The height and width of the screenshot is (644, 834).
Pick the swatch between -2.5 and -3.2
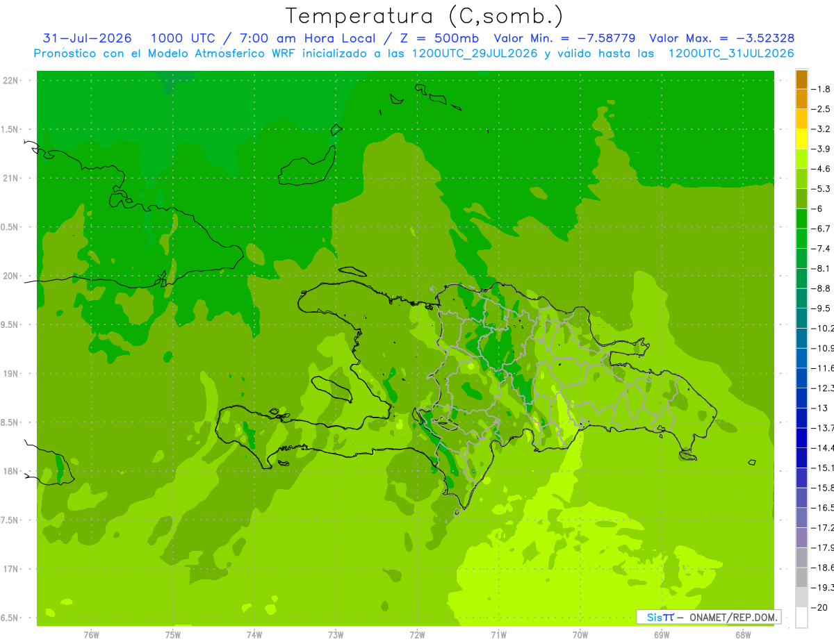(801, 119)
